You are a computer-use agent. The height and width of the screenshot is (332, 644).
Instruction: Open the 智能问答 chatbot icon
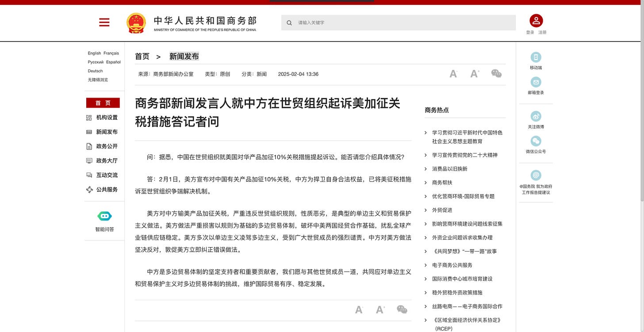click(x=104, y=216)
